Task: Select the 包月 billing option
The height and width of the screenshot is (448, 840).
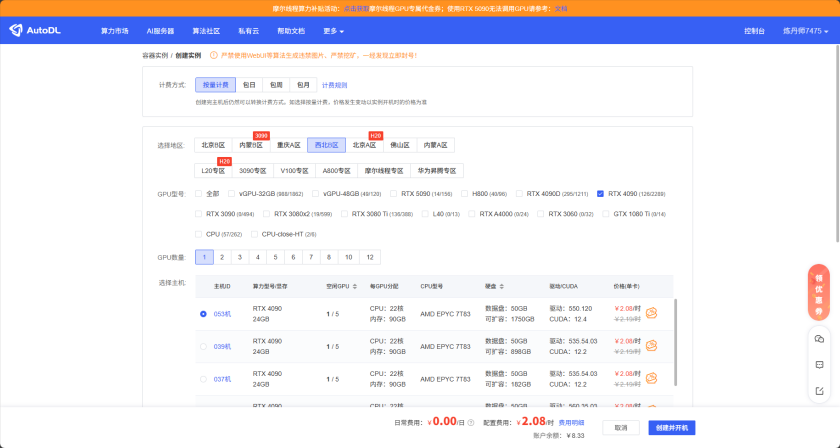Action: [303, 85]
